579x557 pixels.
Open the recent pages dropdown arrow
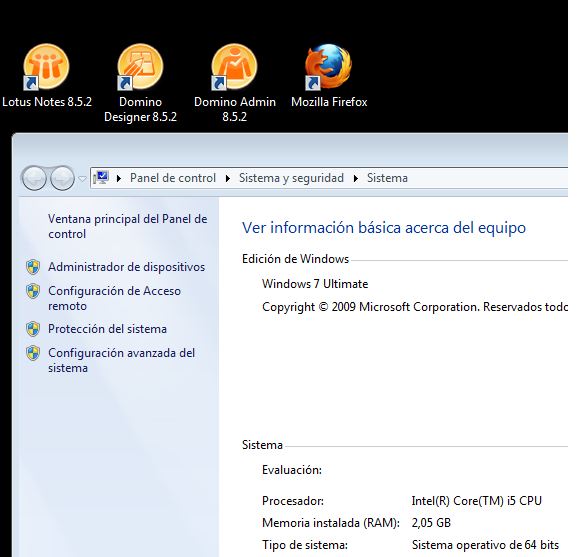pos(82,179)
